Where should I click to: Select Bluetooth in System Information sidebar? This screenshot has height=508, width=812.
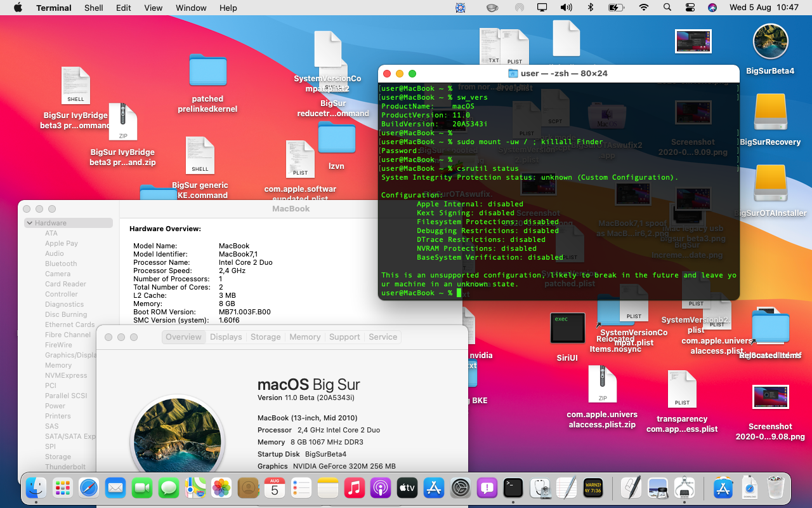click(61, 264)
